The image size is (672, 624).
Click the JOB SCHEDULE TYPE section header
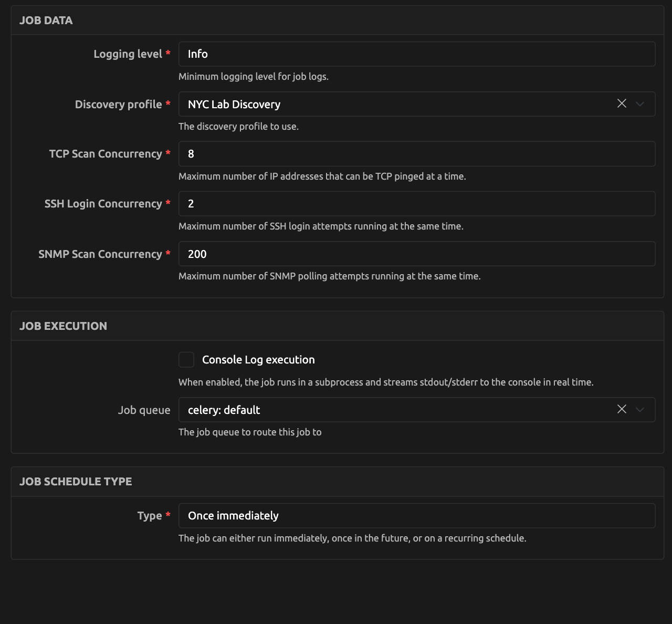pyautogui.click(x=76, y=482)
